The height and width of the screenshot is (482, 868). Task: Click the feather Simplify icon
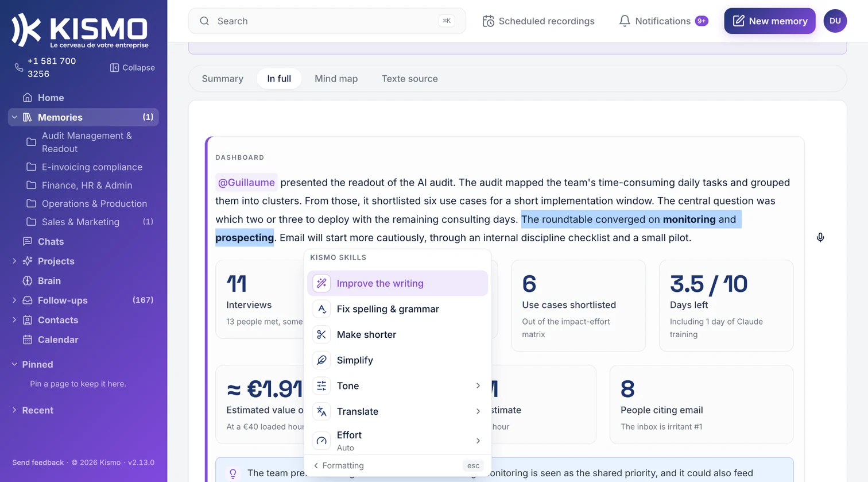pyautogui.click(x=321, y=360)
